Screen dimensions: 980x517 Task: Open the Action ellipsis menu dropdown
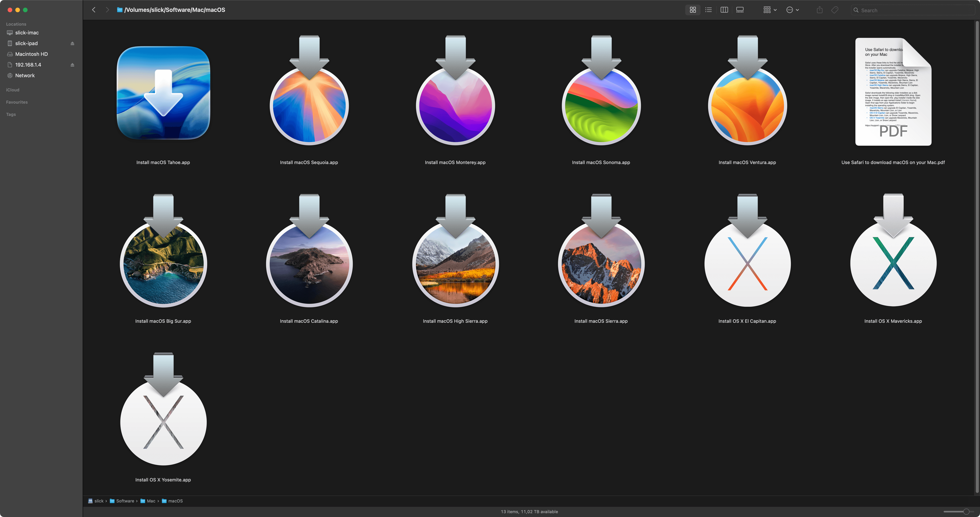click(792, 10)
